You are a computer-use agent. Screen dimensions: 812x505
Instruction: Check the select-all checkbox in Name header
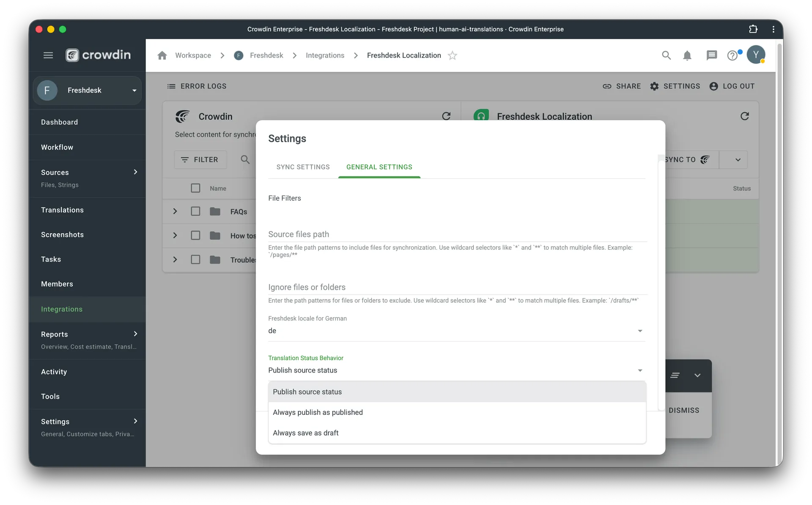point(195,188)
